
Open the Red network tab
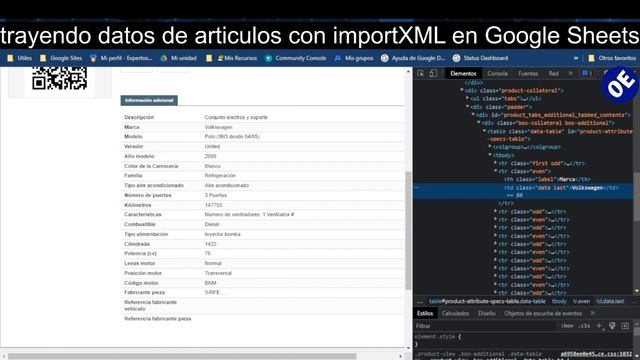click(553, 73)
